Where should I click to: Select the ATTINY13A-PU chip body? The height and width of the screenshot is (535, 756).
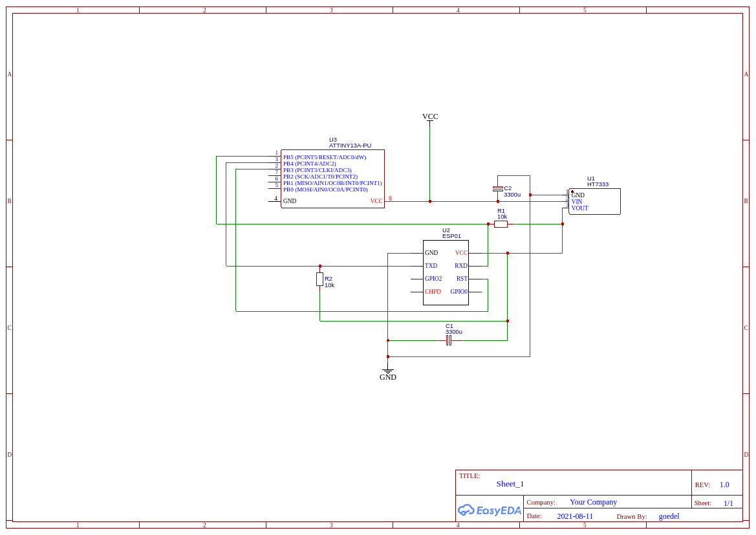coord(332,179)
